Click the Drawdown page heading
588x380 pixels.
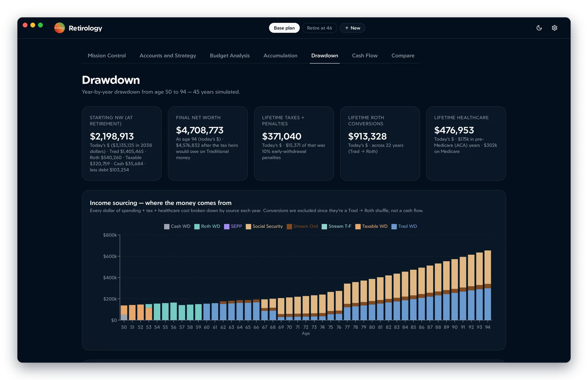tap(111, 80)
